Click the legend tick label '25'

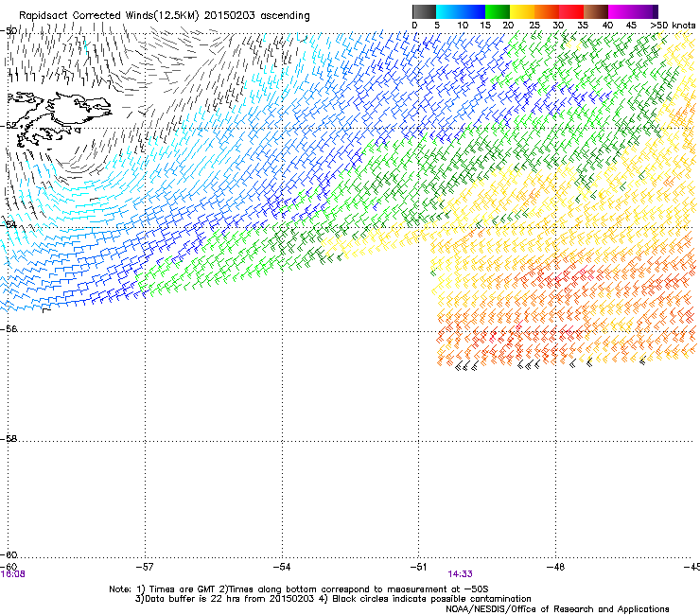534,26
